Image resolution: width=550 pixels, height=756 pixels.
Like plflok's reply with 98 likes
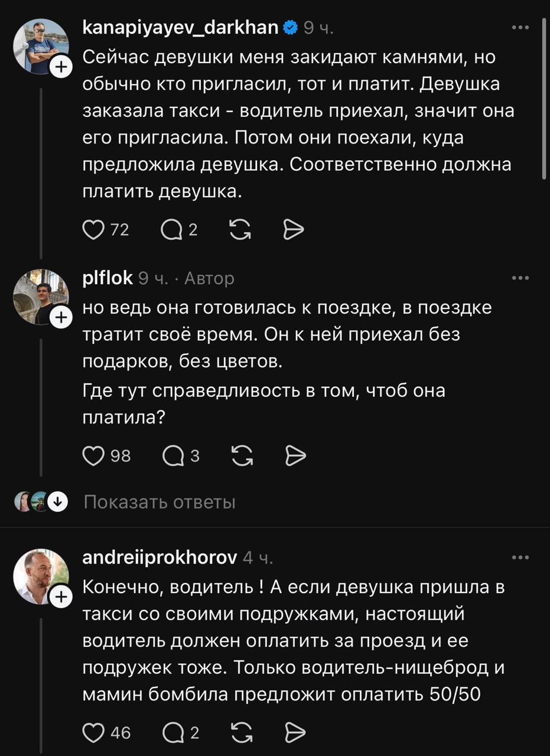[93, 455]
